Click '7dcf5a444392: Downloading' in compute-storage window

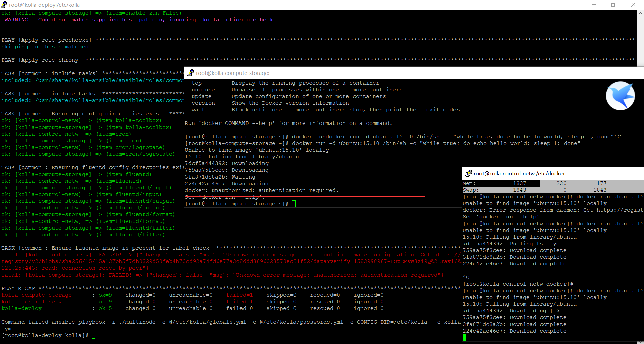(x=227, y=163)
